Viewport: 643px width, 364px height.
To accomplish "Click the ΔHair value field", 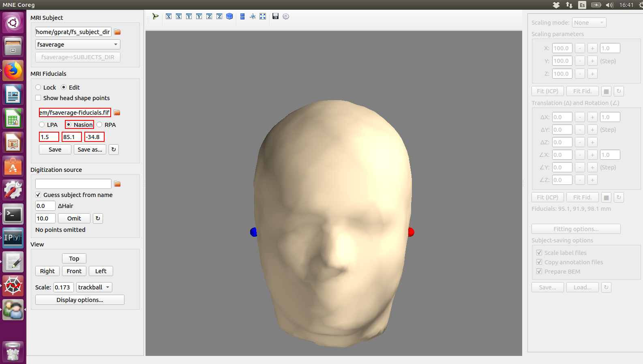I will click(x=45, y=206).
